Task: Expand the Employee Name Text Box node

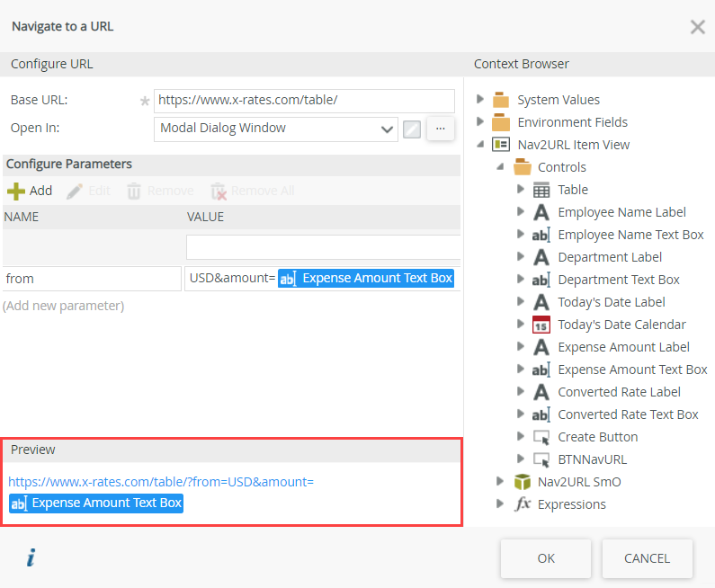Action: coord(521,235)
